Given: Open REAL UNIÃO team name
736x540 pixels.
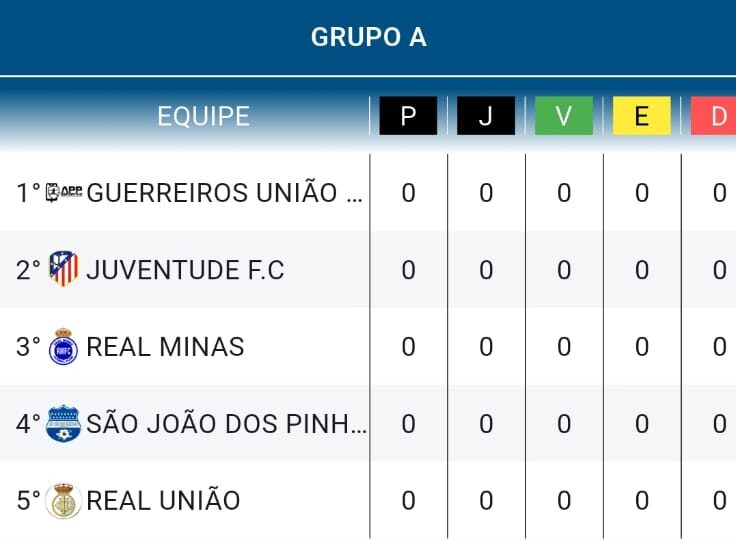Looking at the screenshot, I should pyautogui.click(x=163, y=501).
